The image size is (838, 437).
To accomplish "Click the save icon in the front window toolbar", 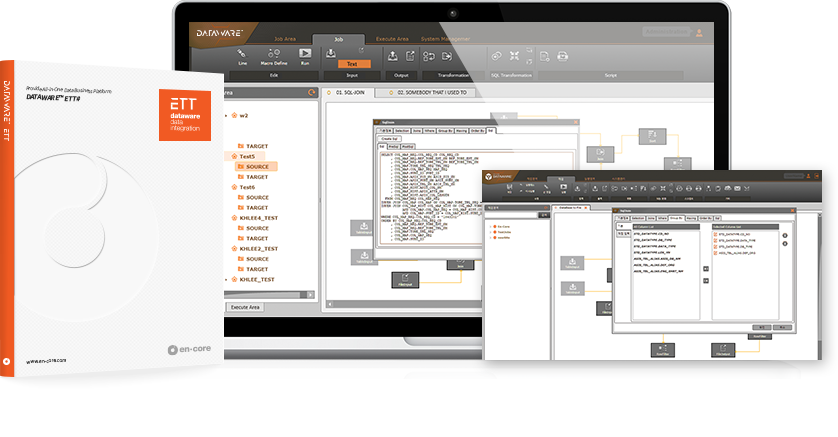I will (x=509, y=188).
